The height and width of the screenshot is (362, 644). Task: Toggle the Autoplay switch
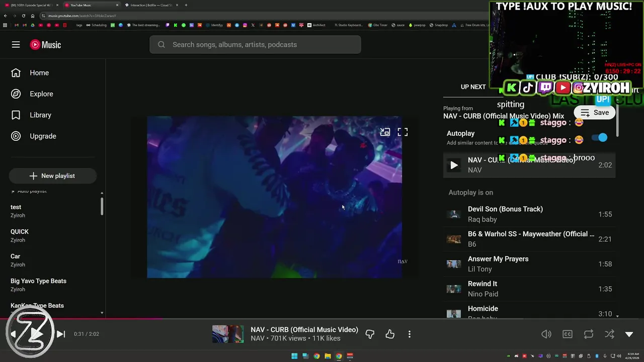[600, 137]
